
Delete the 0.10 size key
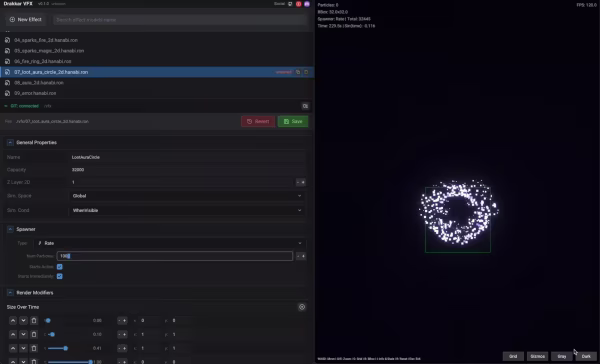34,335
